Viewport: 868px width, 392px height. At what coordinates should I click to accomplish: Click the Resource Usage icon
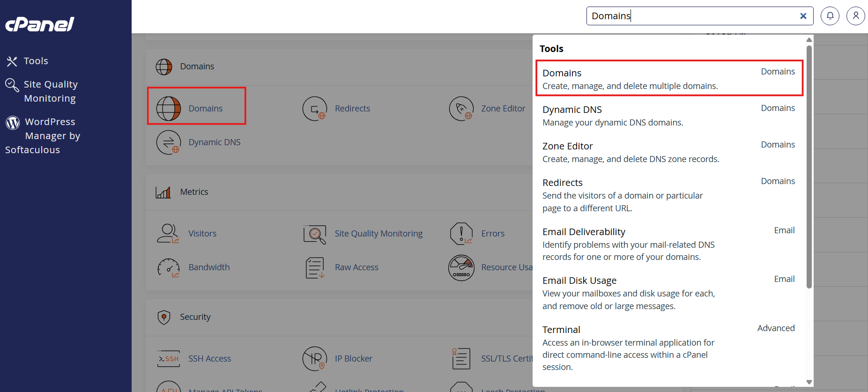[x=461, y=267]
